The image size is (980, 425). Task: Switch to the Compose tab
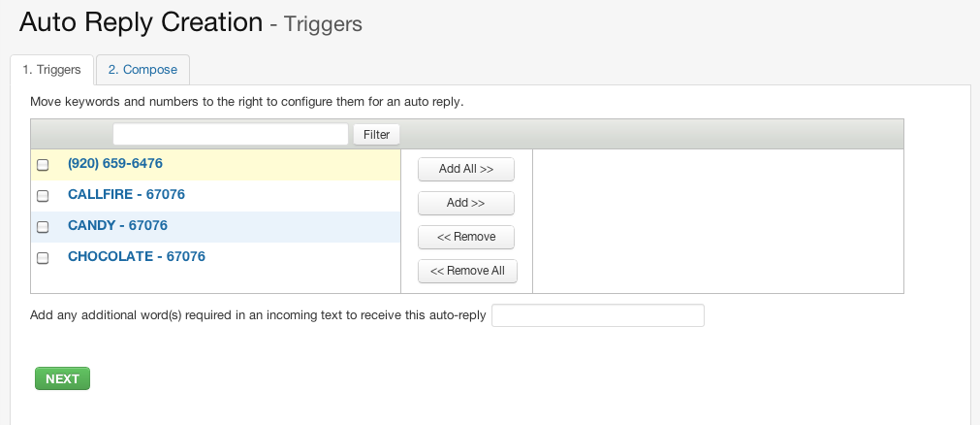(x=142, y=70)
